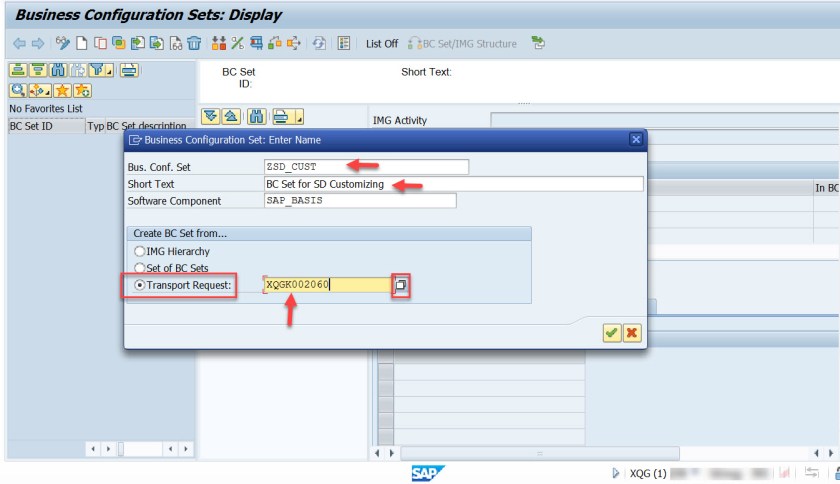Click Print icon in left panel toolbar
The height and width of the screenshot is (484, 840).
(129, 70)
